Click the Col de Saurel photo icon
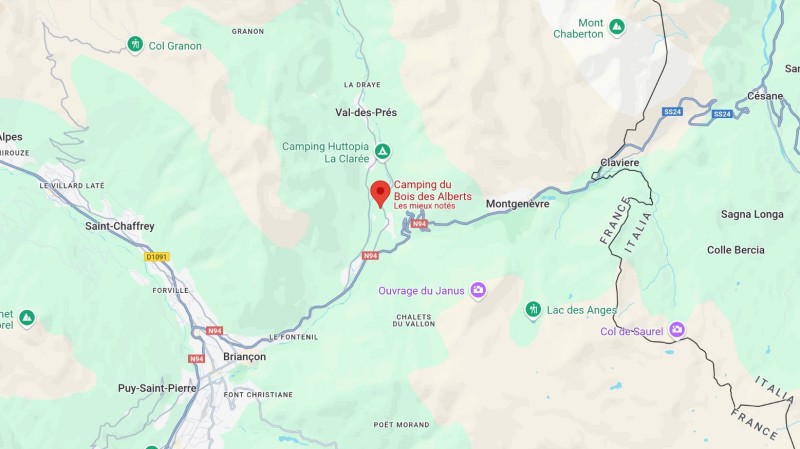This screenshot has width=800, height=449. coord(677,330)
